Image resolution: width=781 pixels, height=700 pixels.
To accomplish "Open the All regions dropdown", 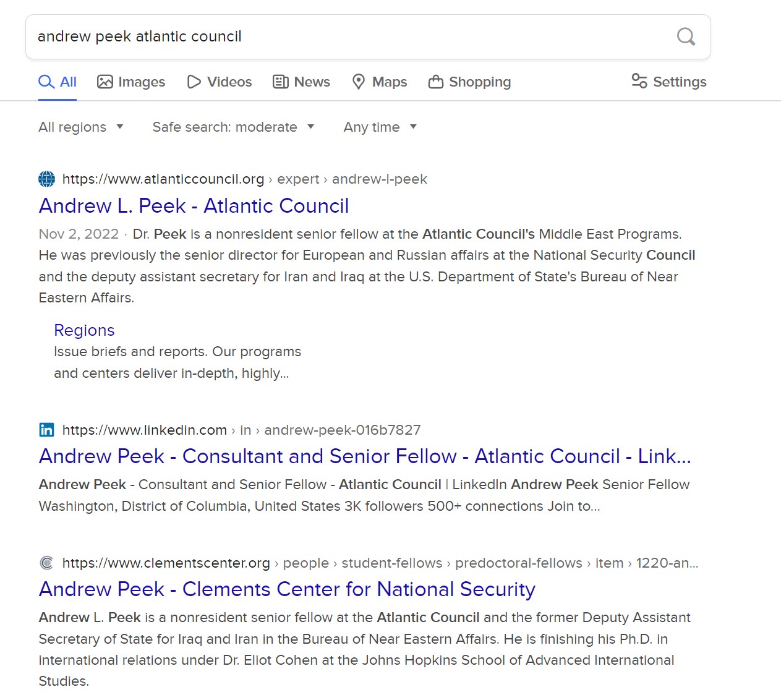I will coord(81,127).
